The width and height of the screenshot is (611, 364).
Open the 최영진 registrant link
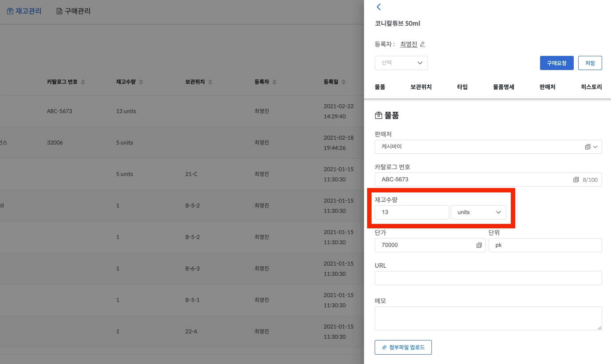409,44
